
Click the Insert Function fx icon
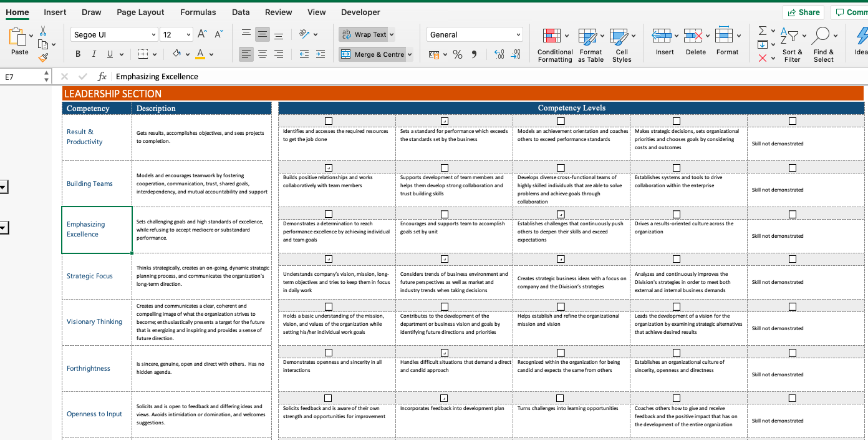tap(102, 76)
